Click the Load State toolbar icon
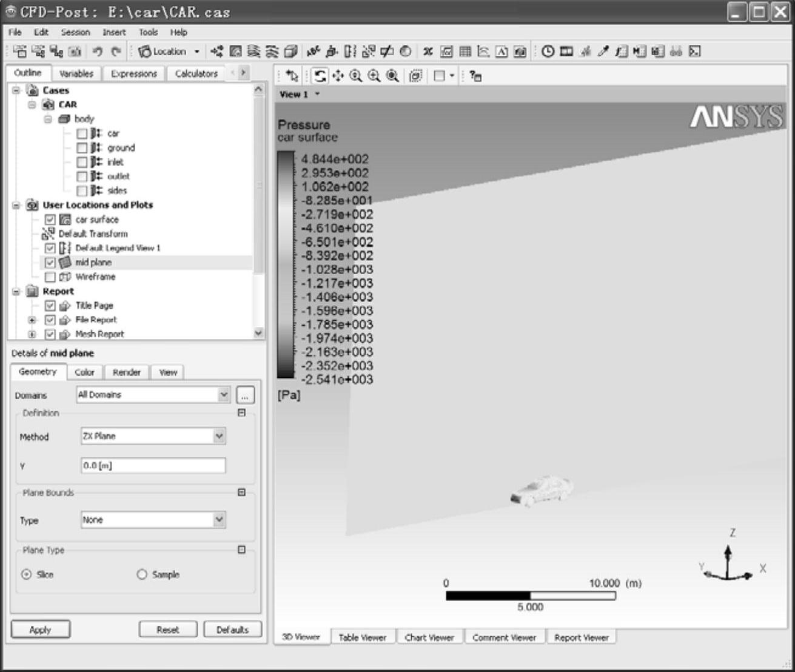The width and height of the screenshot is (795, 672). [38, 52]
